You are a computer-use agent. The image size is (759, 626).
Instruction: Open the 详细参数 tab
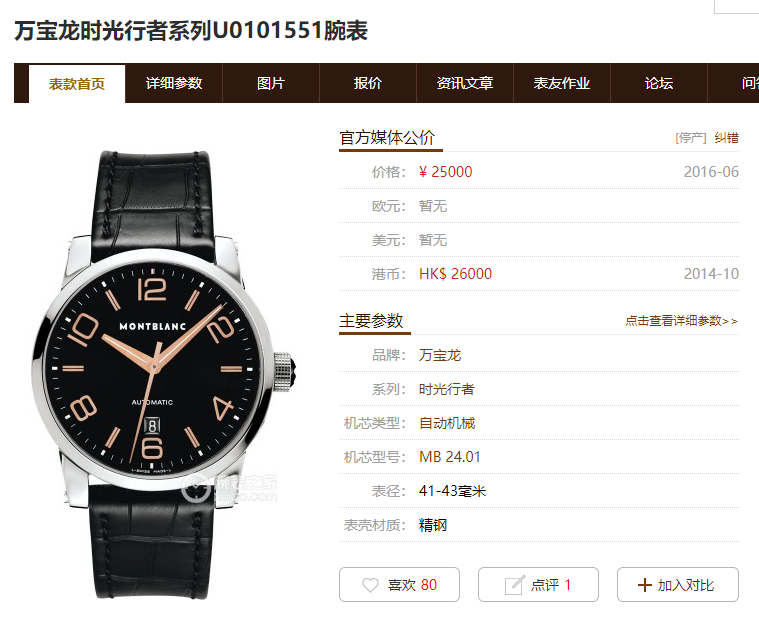click(174, 83)
